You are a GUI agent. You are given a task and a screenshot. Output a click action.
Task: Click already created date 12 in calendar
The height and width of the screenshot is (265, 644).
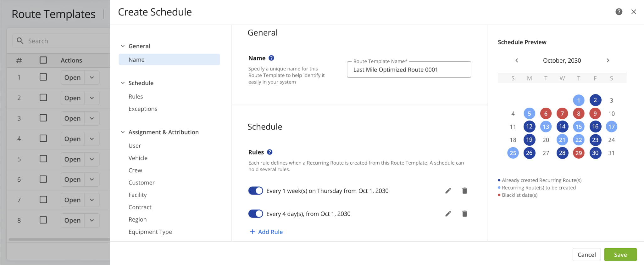pyautogui.click(x=529, y=127)
